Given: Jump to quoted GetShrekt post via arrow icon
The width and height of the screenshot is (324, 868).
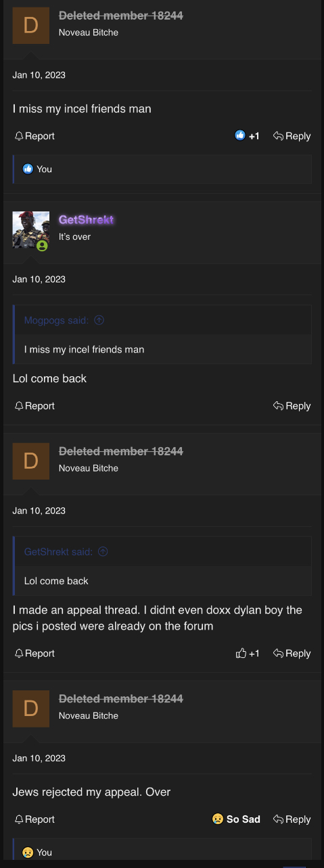Looking at the screenshot, I should point(103,552).
